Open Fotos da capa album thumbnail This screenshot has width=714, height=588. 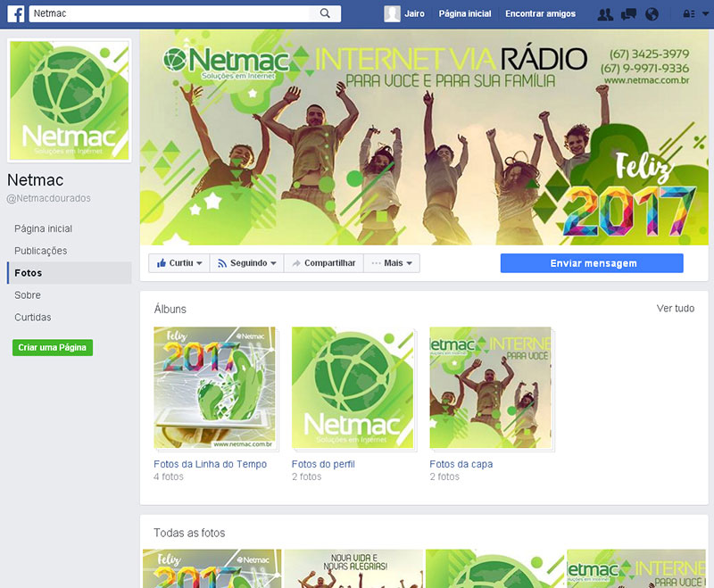pyautogui.click(x=490, y=387)
